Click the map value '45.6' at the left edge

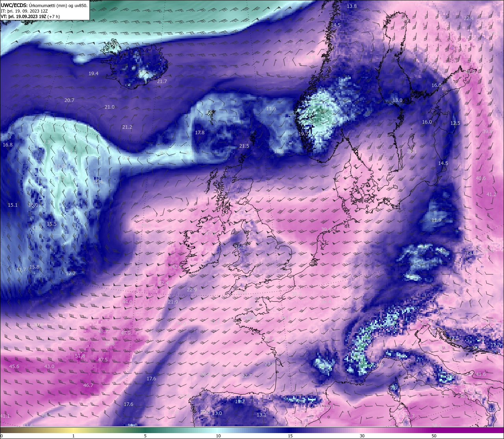(x=14, y=367)
